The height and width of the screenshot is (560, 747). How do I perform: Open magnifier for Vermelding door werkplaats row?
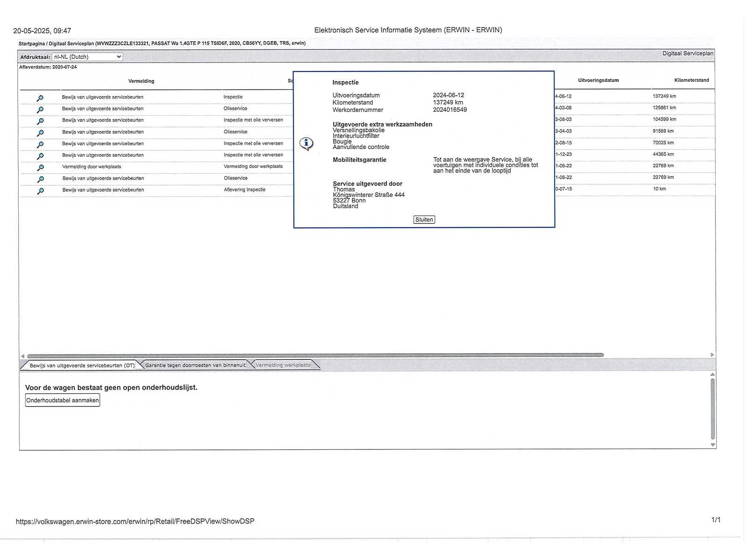coord(40,168)
